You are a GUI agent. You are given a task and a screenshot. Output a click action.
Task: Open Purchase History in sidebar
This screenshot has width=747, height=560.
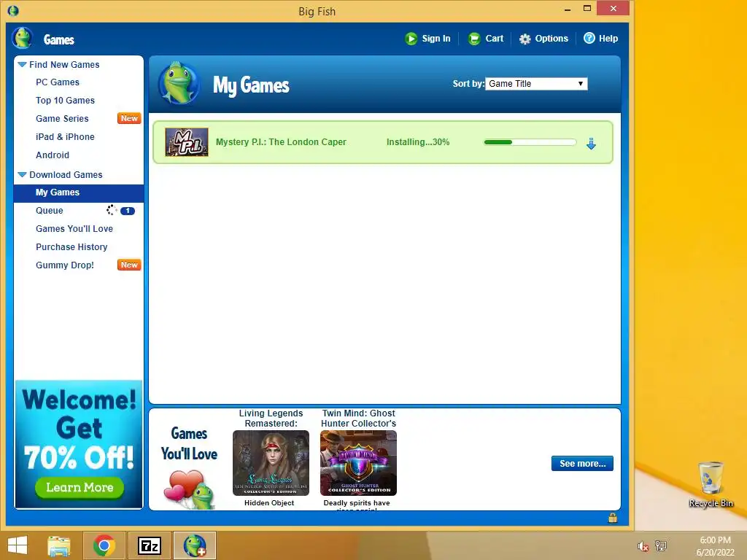[x=72, y=246]
